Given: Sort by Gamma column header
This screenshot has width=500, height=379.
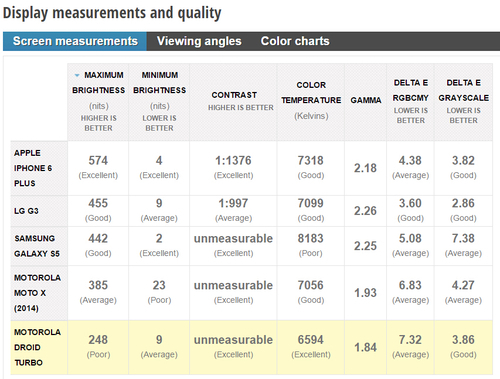Looking at the screenshot, I should click(366, 102).
